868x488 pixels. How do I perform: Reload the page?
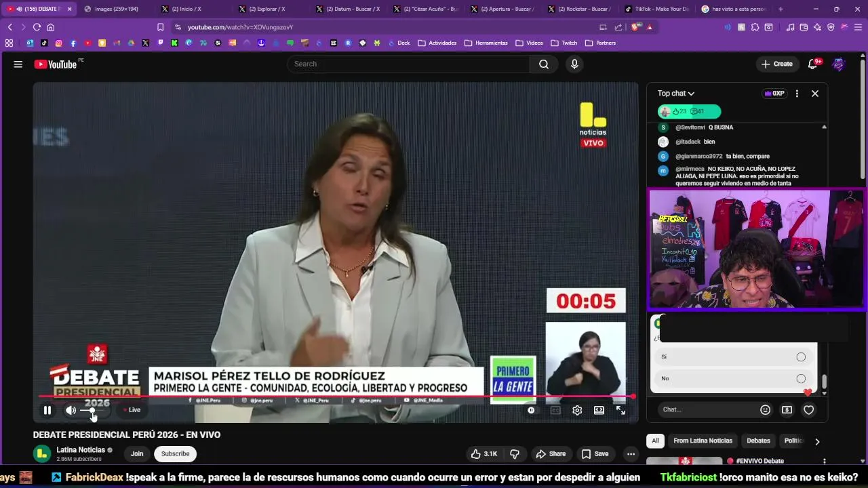click(x=37, y=27)
